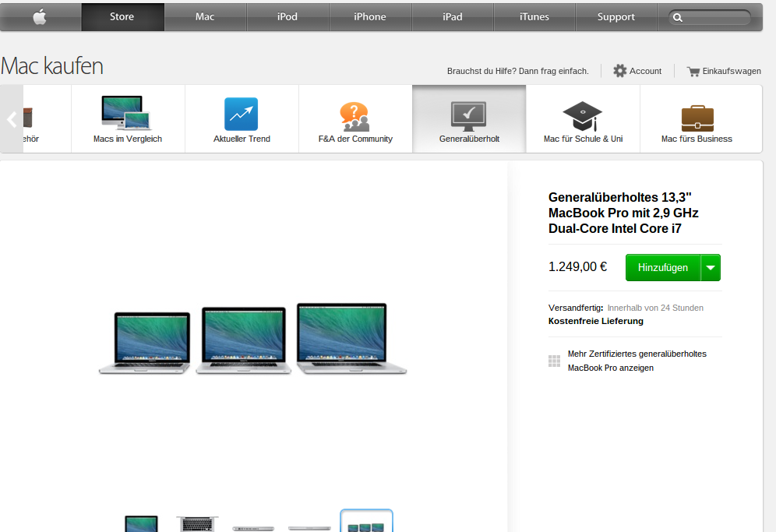Click Brauchst du Hilfe help link

tap(517, 71)
